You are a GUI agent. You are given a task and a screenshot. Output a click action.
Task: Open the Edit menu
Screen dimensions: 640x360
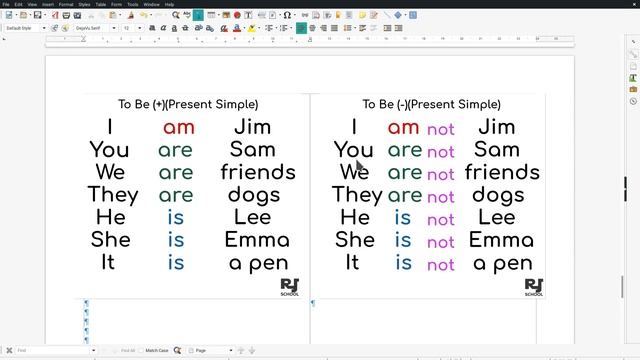[x=18, y=4]
